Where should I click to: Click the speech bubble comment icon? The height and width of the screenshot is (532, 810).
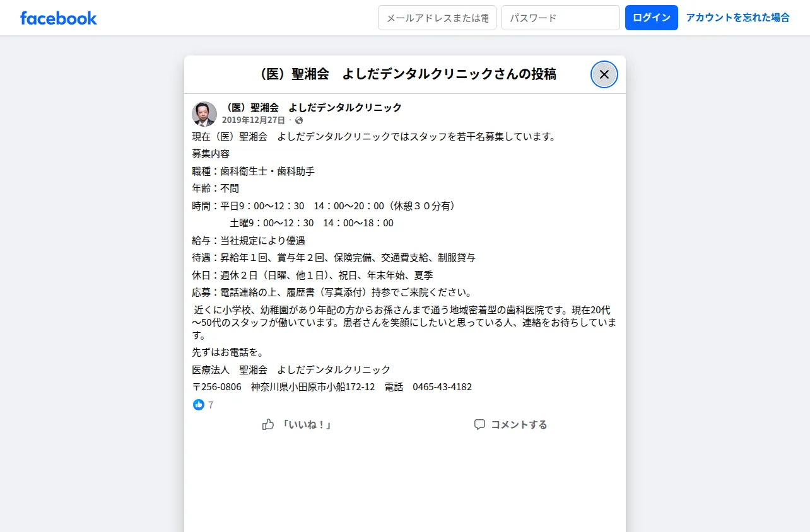point(479,424)
